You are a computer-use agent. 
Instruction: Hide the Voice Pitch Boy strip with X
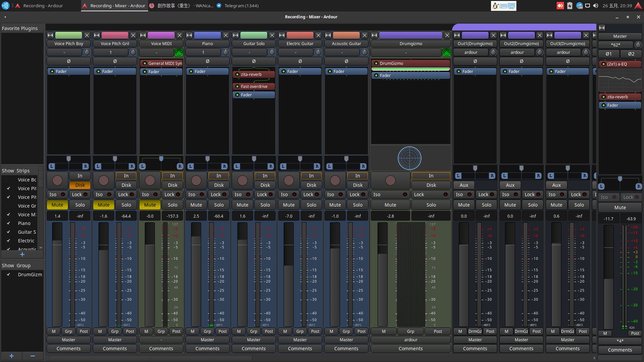click(x=87, y=35)
